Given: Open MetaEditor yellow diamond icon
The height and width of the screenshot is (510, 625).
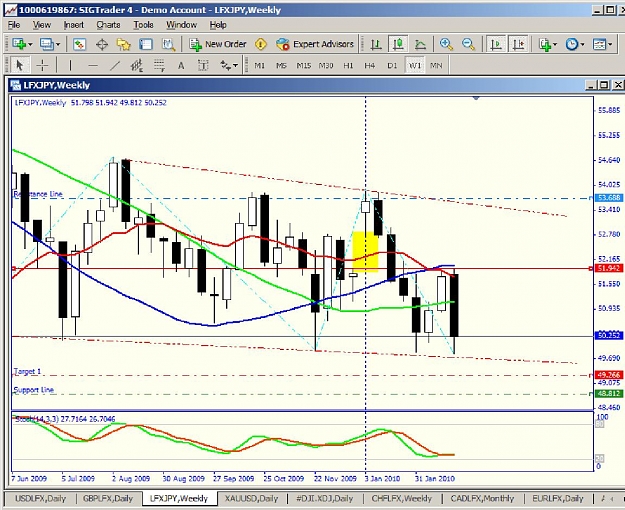Looking at the screenshot, I should (261, 44).
